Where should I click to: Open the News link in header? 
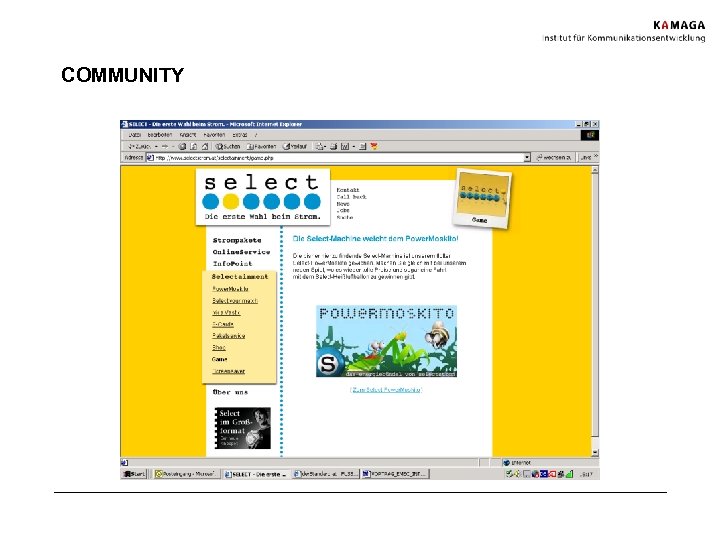(343, 203)
